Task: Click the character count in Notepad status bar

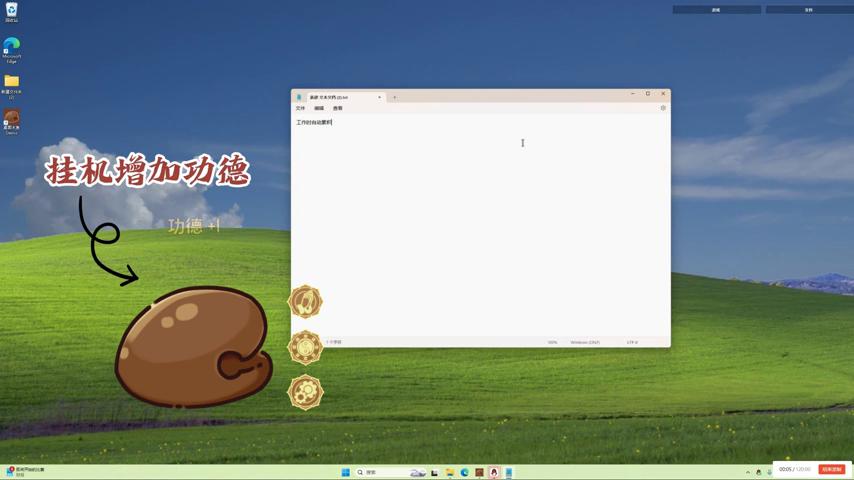Action: [334, 342]
